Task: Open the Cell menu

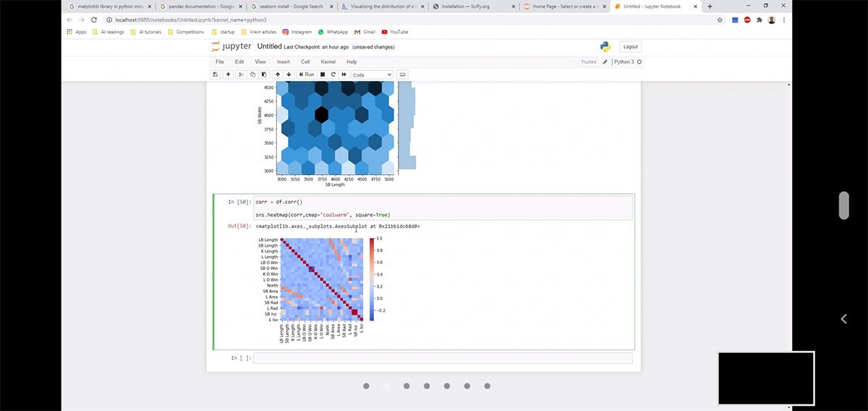Action: click(x=305, y=62)
